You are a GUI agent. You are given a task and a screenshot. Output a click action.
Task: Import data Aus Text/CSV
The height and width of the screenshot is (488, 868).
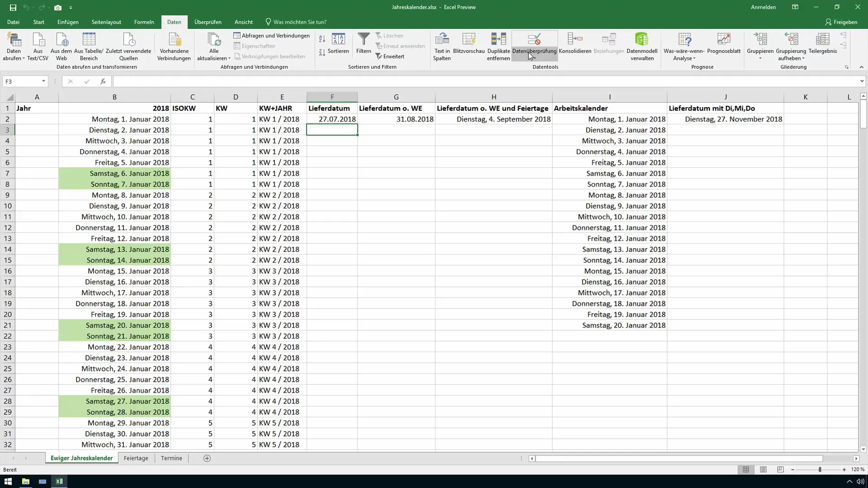tap(38, 47)
